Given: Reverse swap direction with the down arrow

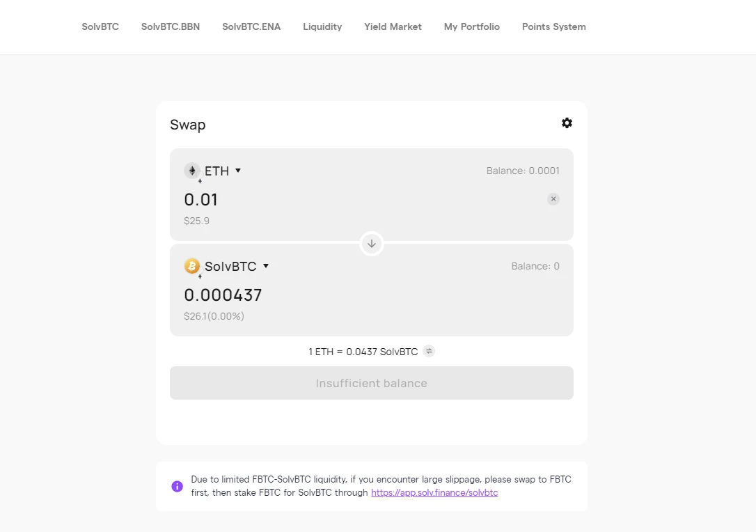Looking at the screenshot, I should tap(372, 244).
